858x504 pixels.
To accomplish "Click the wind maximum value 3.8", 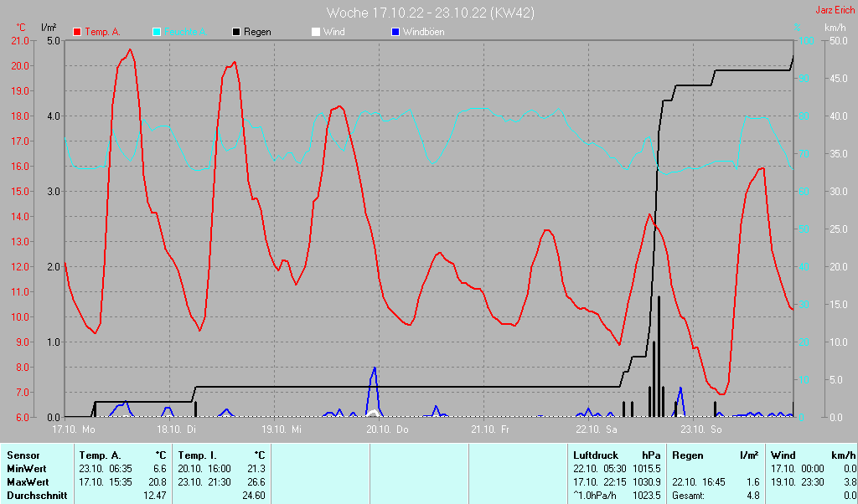I will pyautogui.click(x=850, y=482).
